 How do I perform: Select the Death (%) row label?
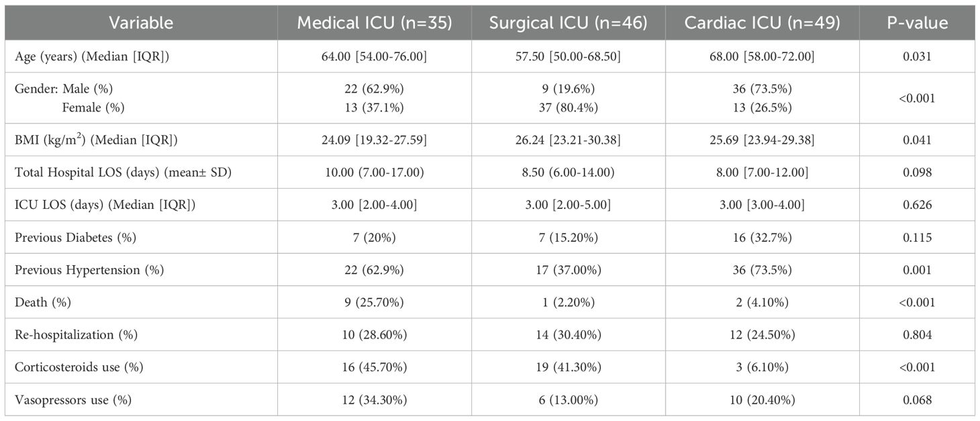[43, 302]
